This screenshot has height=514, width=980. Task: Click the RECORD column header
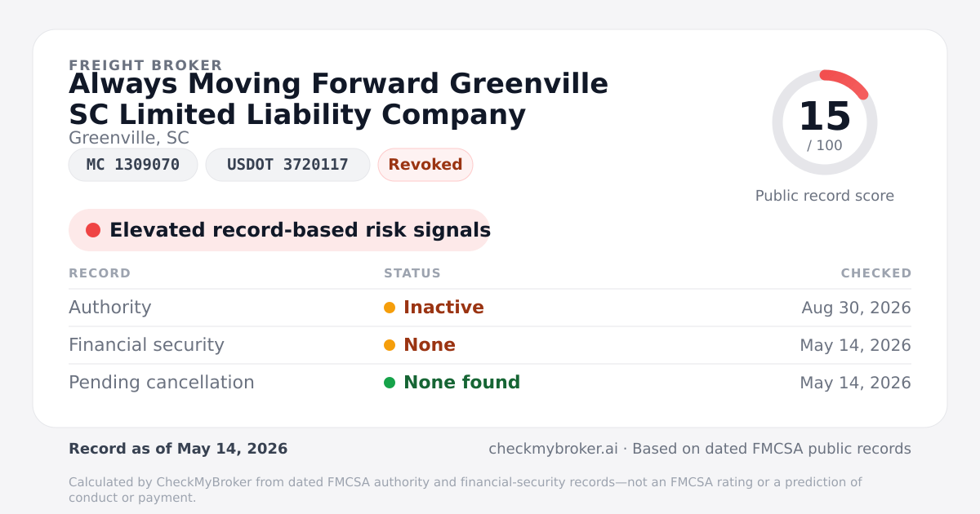coord(100,273)
